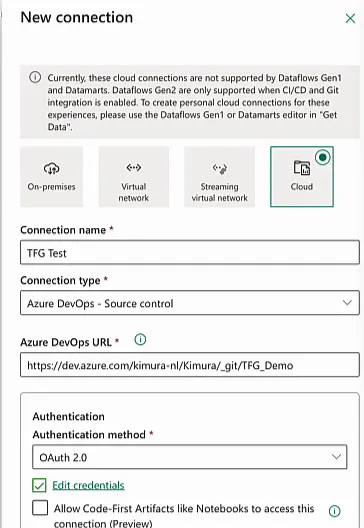Click the New connection heading

click(x=77, y=17)
